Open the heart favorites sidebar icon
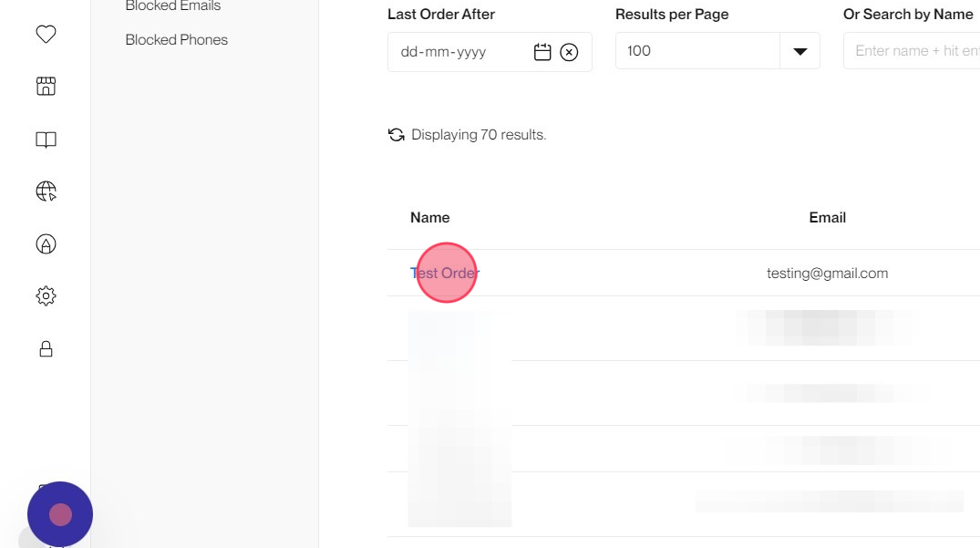 click(46, 34)
